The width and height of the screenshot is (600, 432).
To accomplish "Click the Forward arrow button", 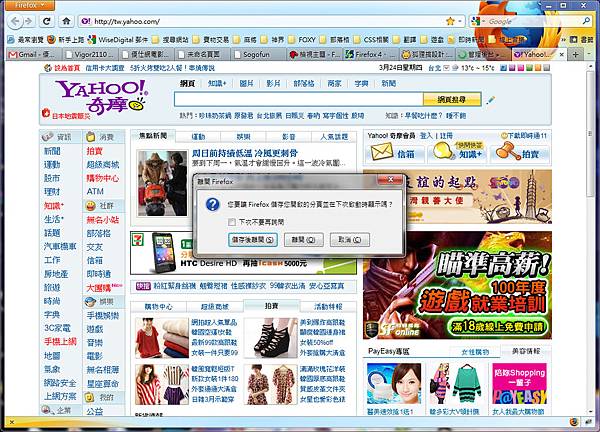I will tap(28, 21).
